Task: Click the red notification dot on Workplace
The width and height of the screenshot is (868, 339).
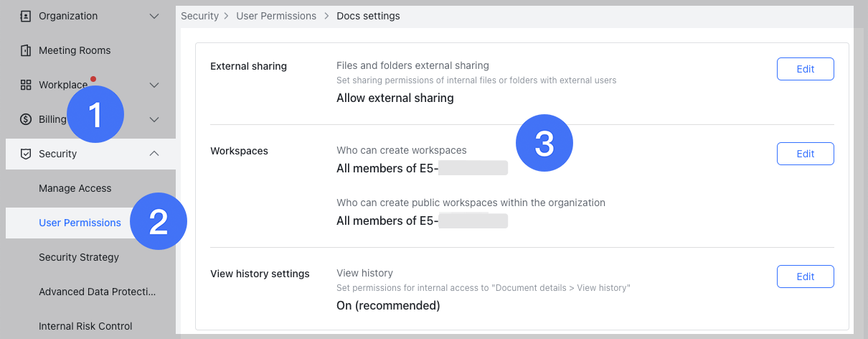Action: (93, 78)
